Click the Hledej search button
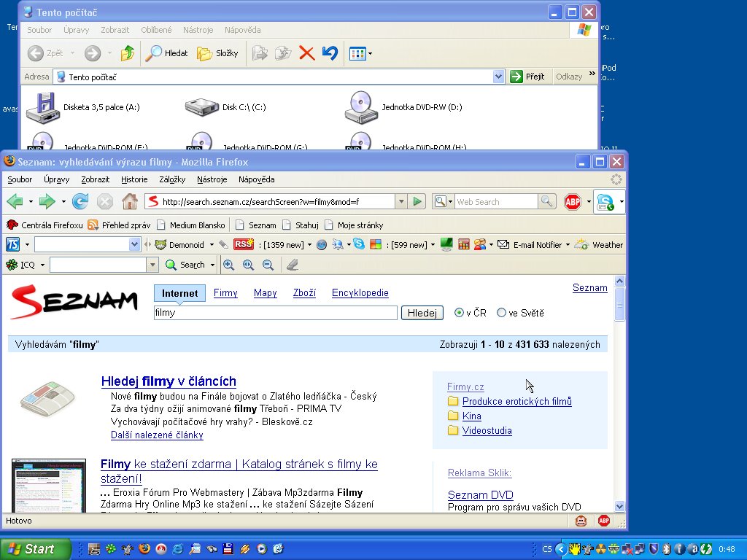 [422, 313]
